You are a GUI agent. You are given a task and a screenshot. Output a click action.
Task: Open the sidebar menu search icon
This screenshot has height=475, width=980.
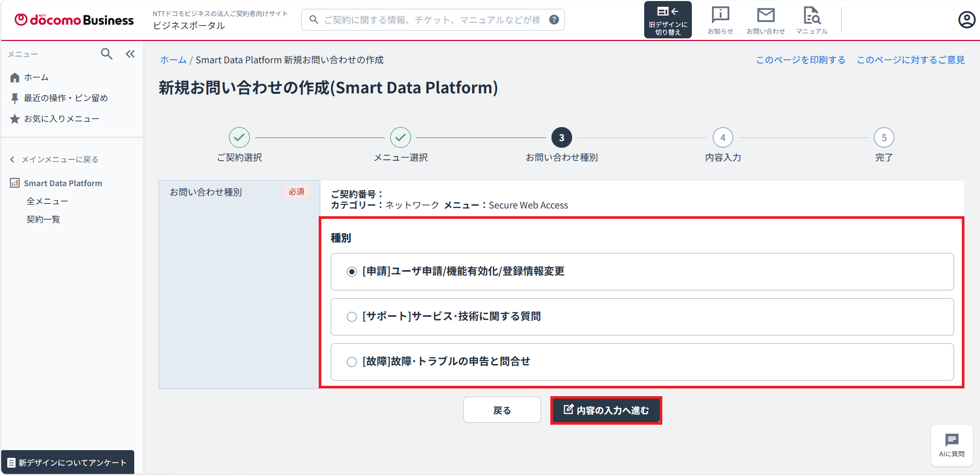tap(106, 54)
